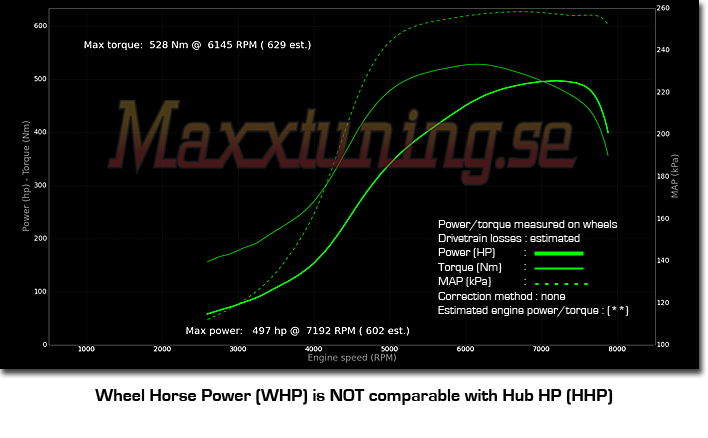Click the 100 label on left power axis
The width and height of the screenshot is (708, 438).
[x=40, y=292]
